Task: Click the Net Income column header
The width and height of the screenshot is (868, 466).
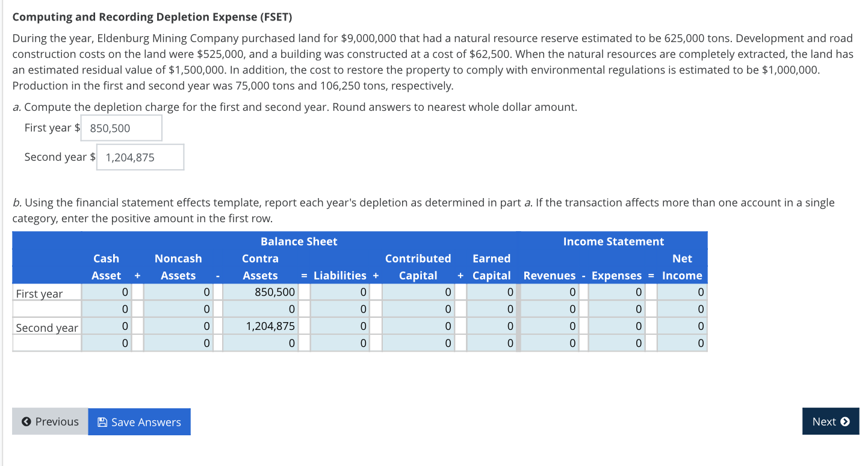Action: (x=682, y=267)
